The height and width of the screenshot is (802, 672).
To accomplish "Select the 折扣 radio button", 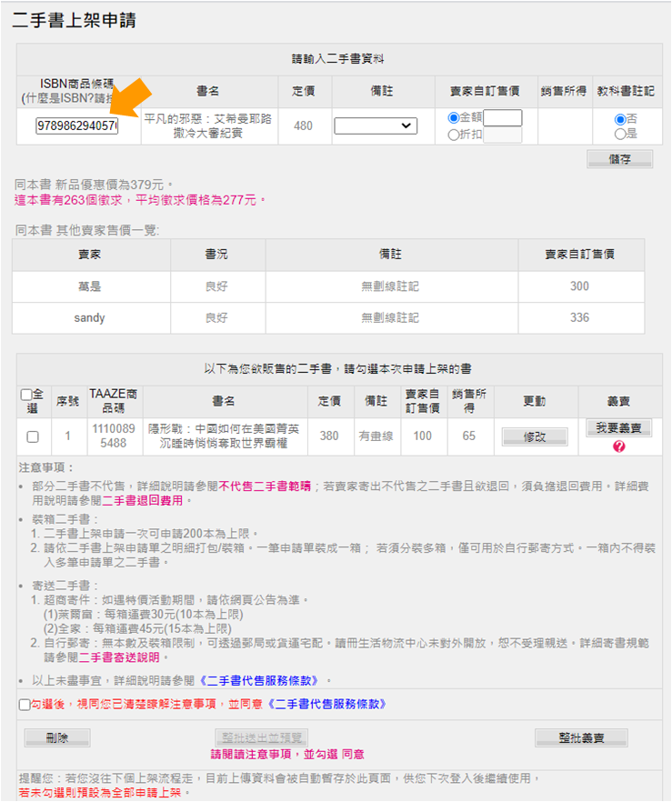I will tap(454, 135).
